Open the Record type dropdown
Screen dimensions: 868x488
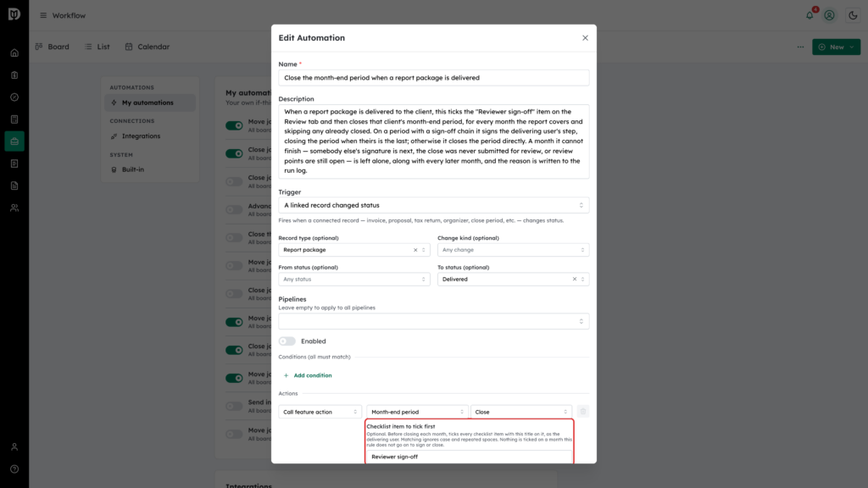tap(353, 250)
